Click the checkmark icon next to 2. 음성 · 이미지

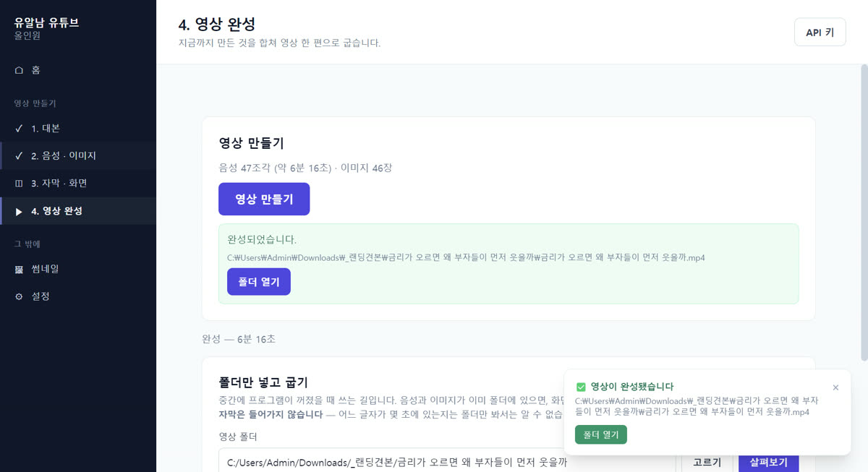tap(19, 155)
